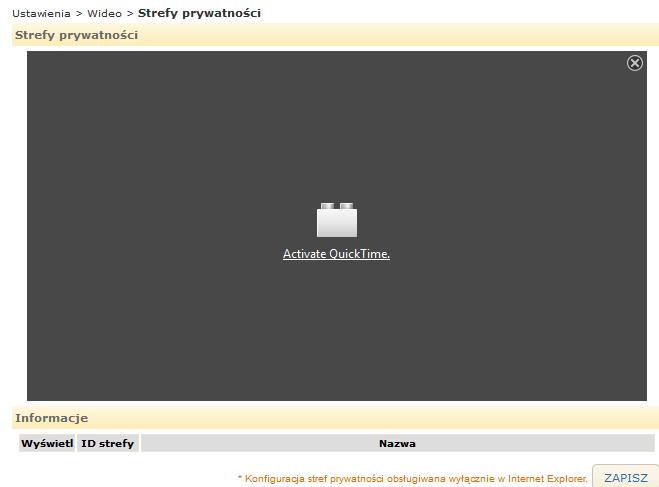659x487 pixels.
Task: Click the Nazwa column header
Action: click(398, 443)
